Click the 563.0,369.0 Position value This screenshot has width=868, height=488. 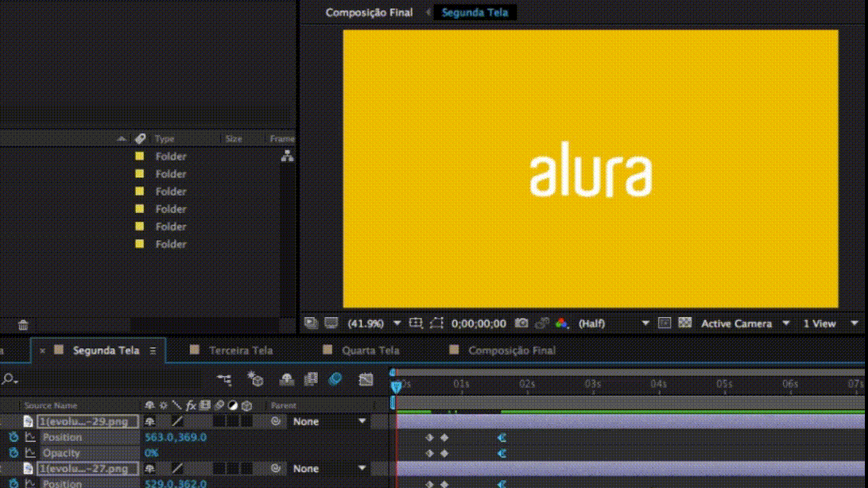click(x=176, y=437)
